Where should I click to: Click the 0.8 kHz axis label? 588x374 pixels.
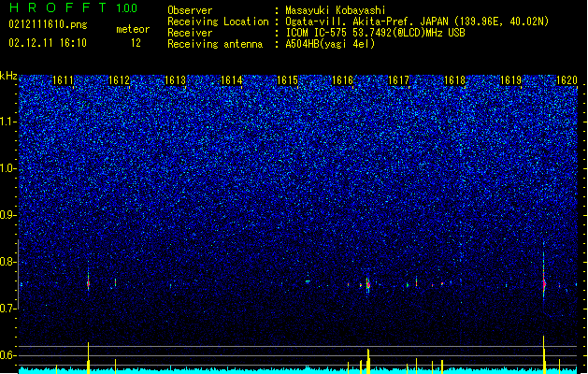8,262
